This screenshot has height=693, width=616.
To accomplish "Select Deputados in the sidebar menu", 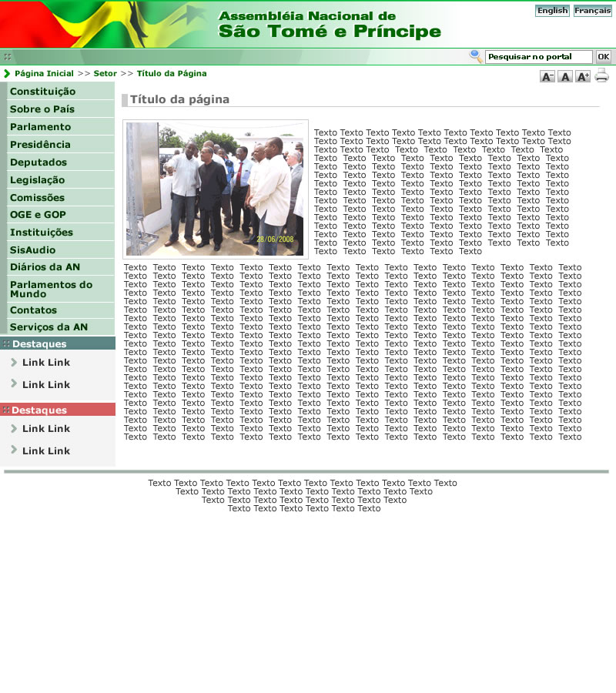I will [x=38, y=162].
